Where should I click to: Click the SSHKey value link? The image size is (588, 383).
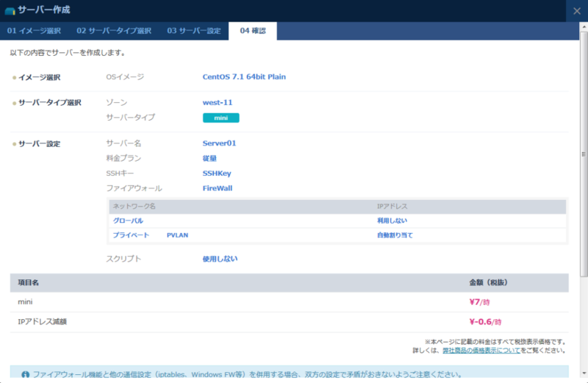[216, 173]
